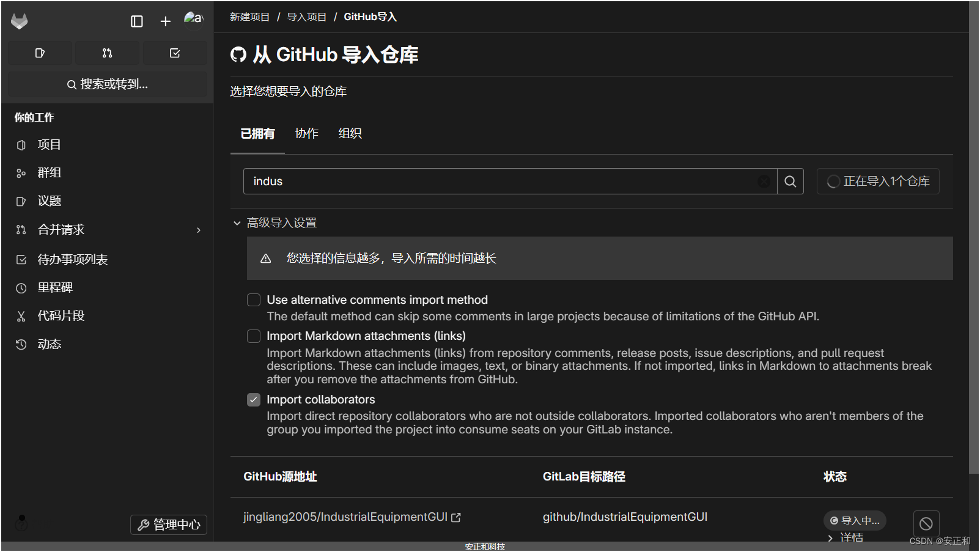This screenshot has width=980, height=552.
Task: Go to 新建项目 breadcrumb
Action: (249, 17)
